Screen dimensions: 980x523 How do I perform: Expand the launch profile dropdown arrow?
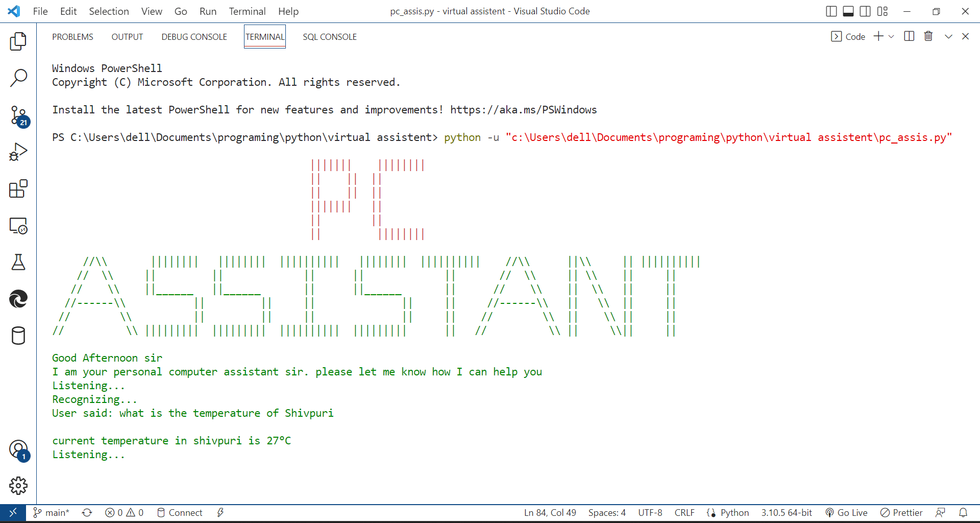(x=891, y=37)
